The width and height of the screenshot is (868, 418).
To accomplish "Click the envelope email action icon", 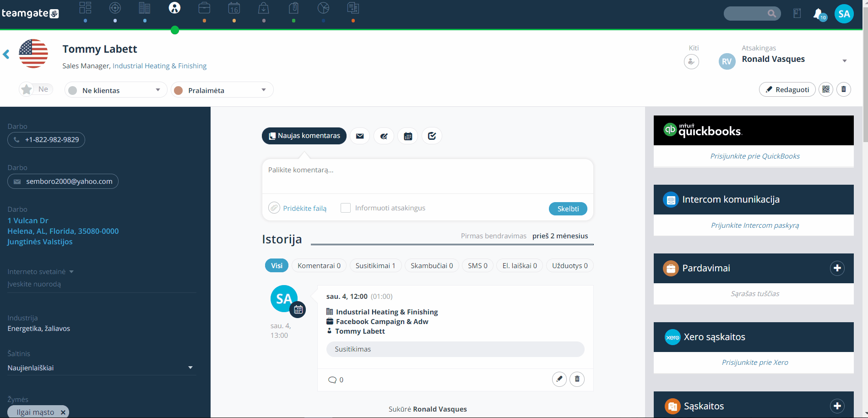I will 360,136.
